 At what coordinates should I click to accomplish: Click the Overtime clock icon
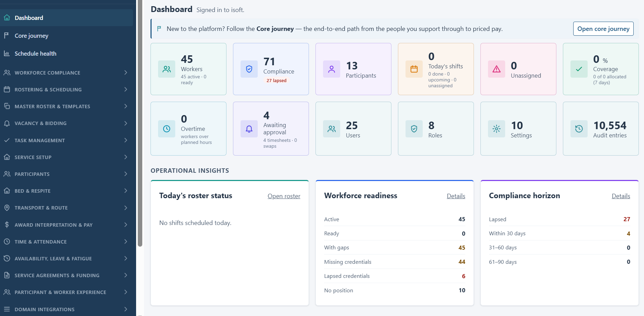pyautogui.click(x=167, y=129)
